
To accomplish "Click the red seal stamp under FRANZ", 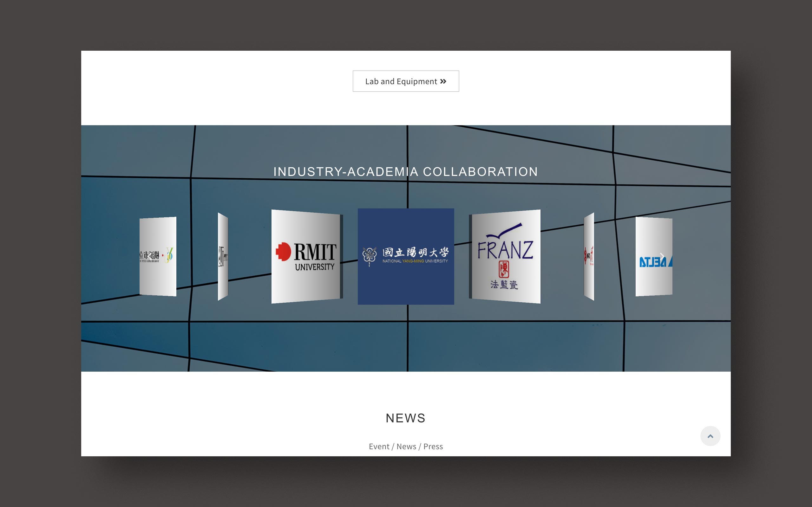I will pos(504,270).
